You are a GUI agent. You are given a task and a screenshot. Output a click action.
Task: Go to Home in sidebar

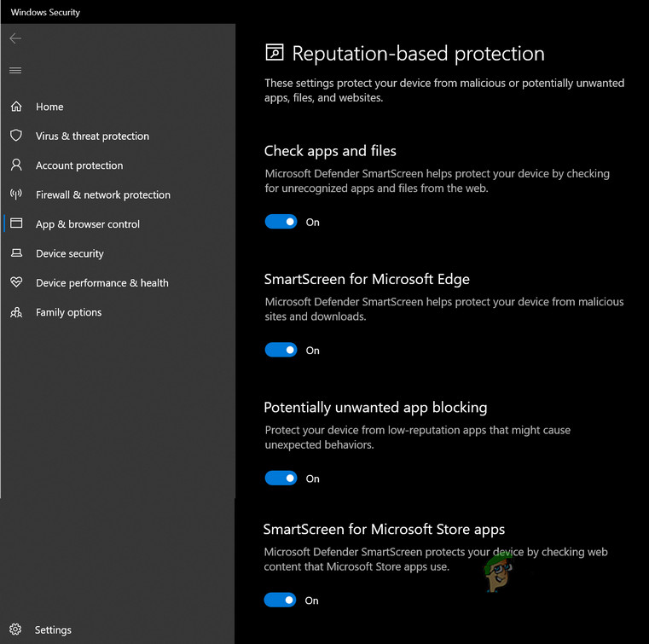point(49,107)
